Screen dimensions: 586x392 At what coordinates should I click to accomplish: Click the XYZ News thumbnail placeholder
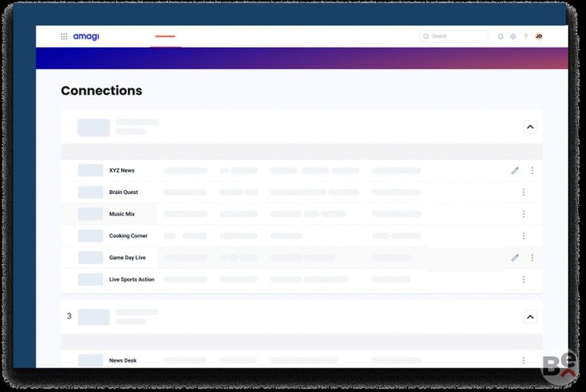(90, 171)
